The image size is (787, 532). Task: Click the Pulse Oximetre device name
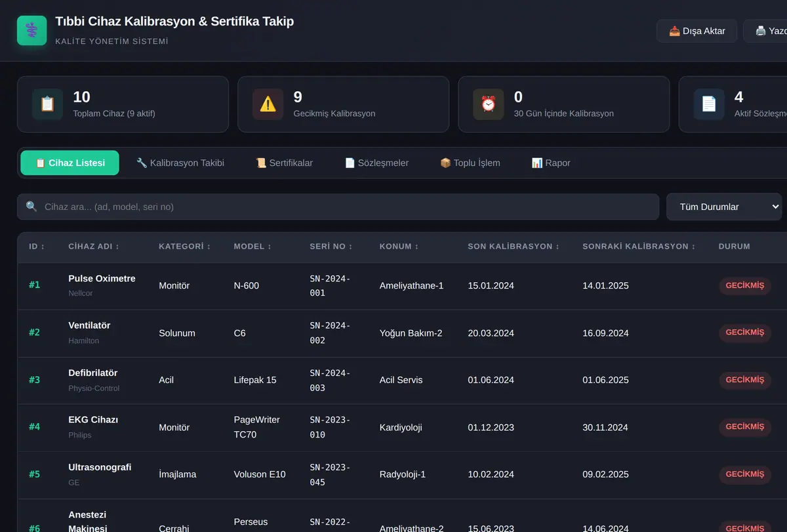[x=102, y=279]
